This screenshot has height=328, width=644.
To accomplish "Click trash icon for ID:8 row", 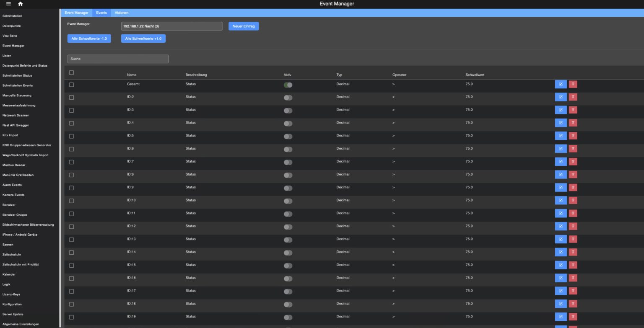I will [573, 175].
